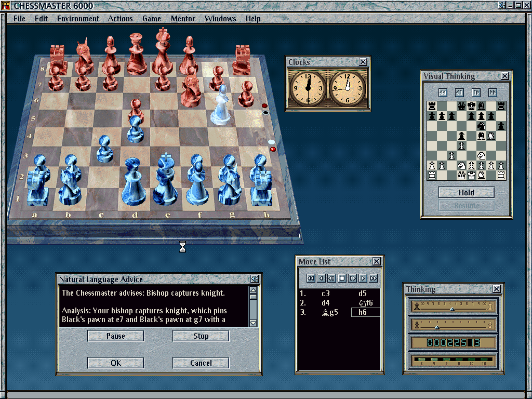The width and height of the screenshot is (532, 399).
Task: Click the black rook on h8
Action: tap(243, 59)
